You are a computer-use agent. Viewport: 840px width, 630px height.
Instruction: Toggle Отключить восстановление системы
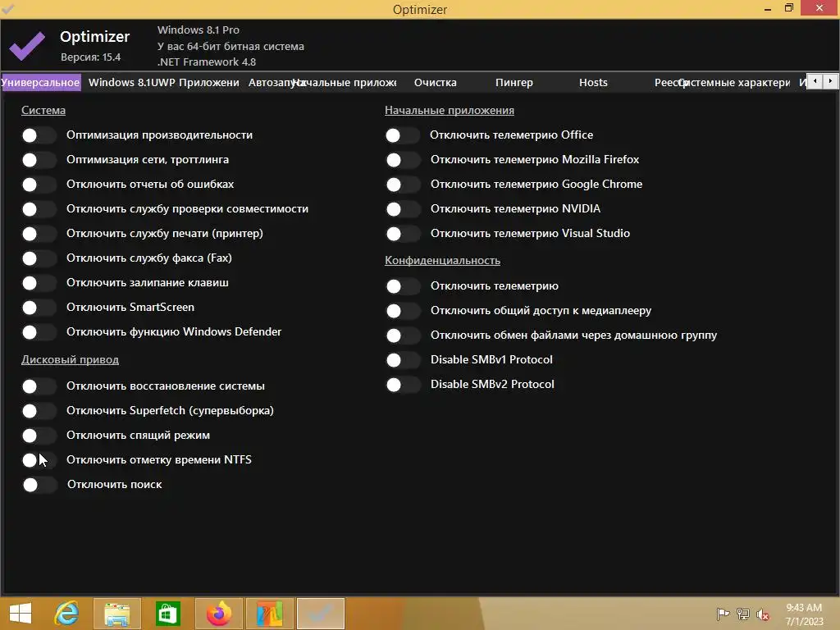tap(39, 386)
